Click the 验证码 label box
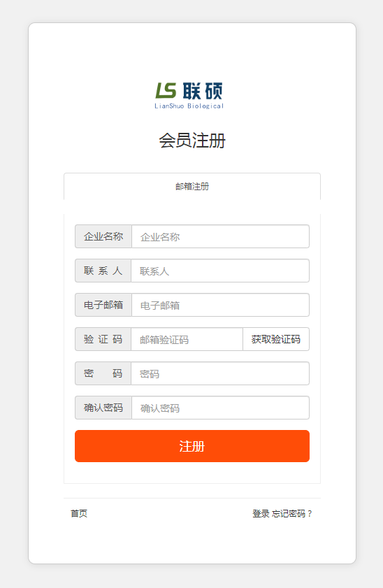 103,339
